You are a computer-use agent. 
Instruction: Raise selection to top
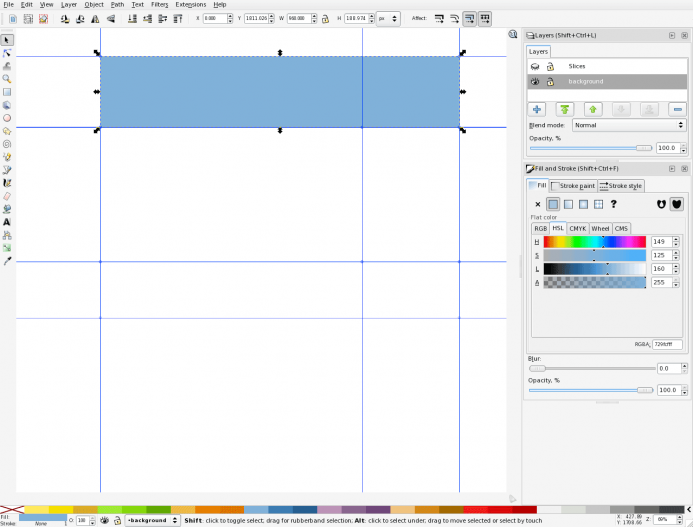coord(178,19)
